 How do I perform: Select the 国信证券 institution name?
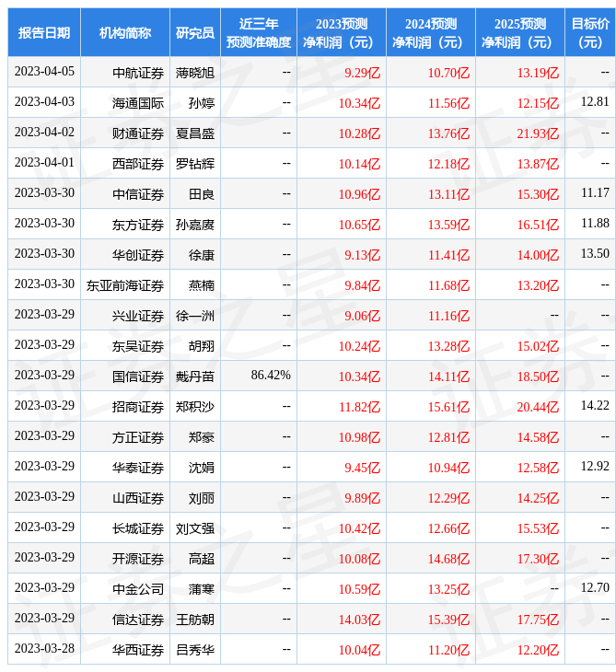click(x=138, y=377)
